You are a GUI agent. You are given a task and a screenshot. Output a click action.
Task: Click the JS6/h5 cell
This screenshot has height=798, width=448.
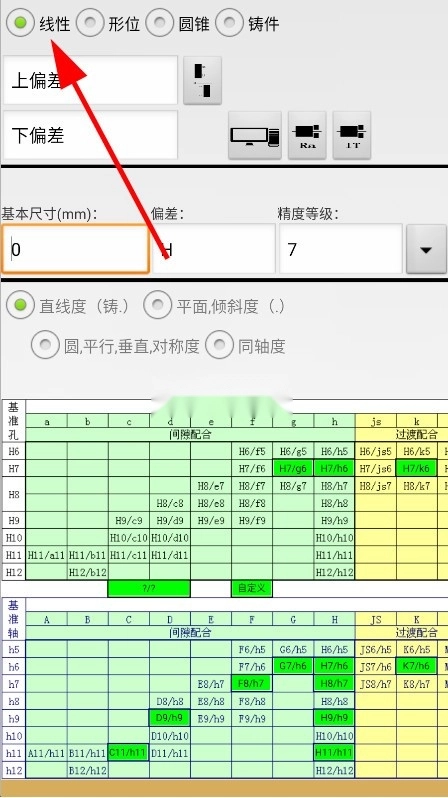tap(376, 649)
